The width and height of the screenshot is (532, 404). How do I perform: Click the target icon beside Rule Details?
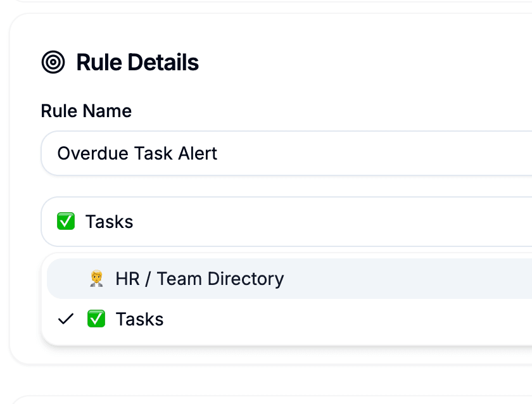click(x=53, y=62)
